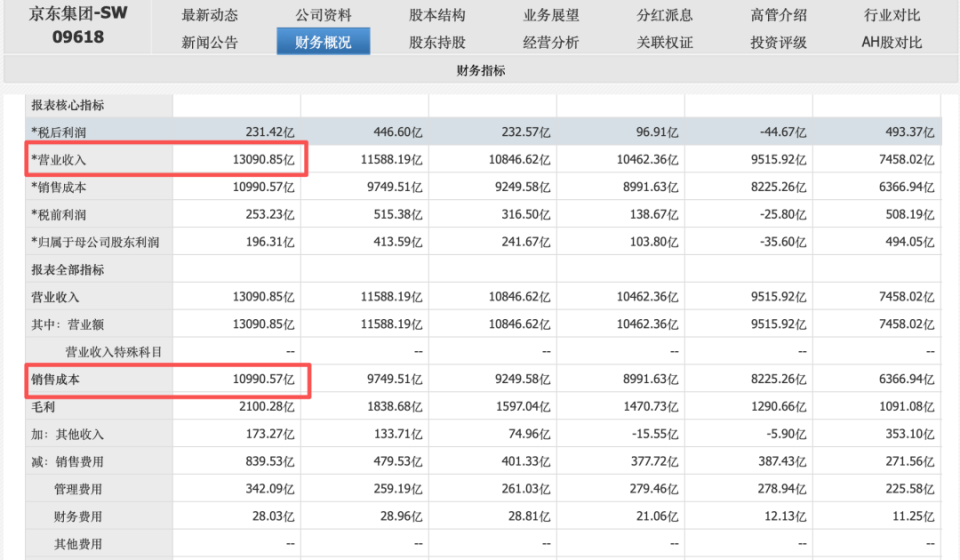Click the -44.67亿 税后利润 value

click(782, 132)
